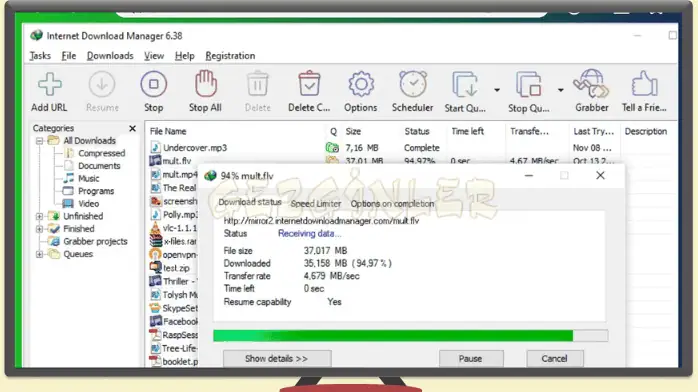Close the Categories panel
The height and width of the screenshot is (392, 698).
pyautogui.click(x=132, y=129)
